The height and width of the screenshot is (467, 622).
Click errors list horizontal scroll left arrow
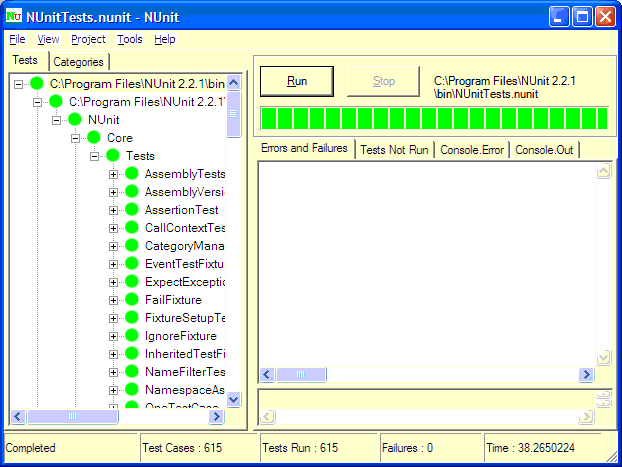coord(267,374)
